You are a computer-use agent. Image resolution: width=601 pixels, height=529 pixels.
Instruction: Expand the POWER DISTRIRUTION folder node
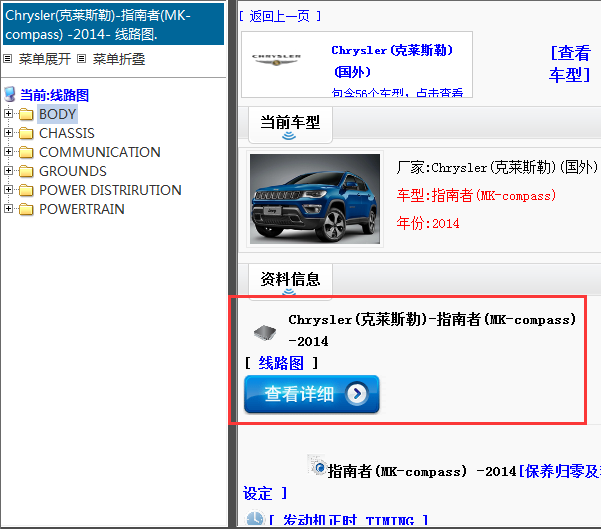coord(8,190)
